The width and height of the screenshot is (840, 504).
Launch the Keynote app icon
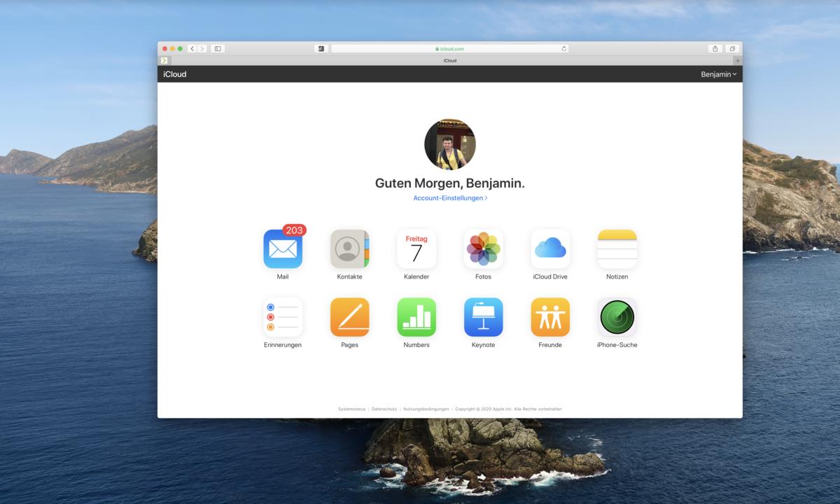coord(483,317)
